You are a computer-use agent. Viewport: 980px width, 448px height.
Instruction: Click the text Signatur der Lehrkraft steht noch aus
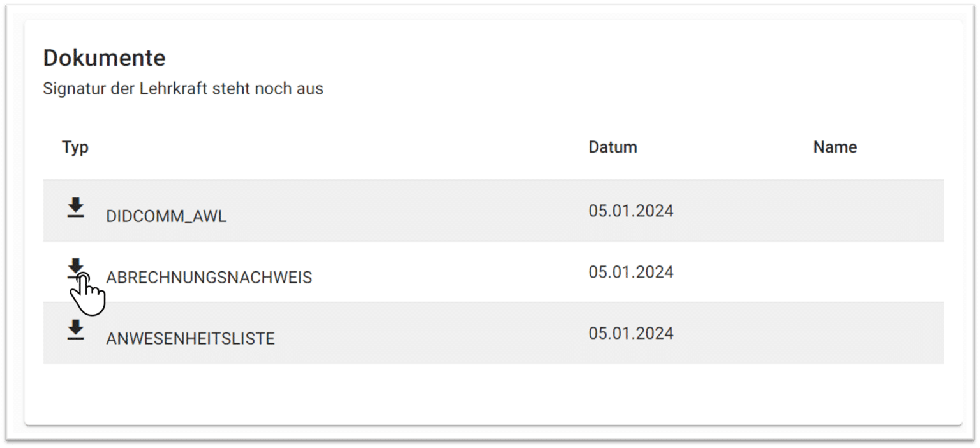(x=182, y=89)
